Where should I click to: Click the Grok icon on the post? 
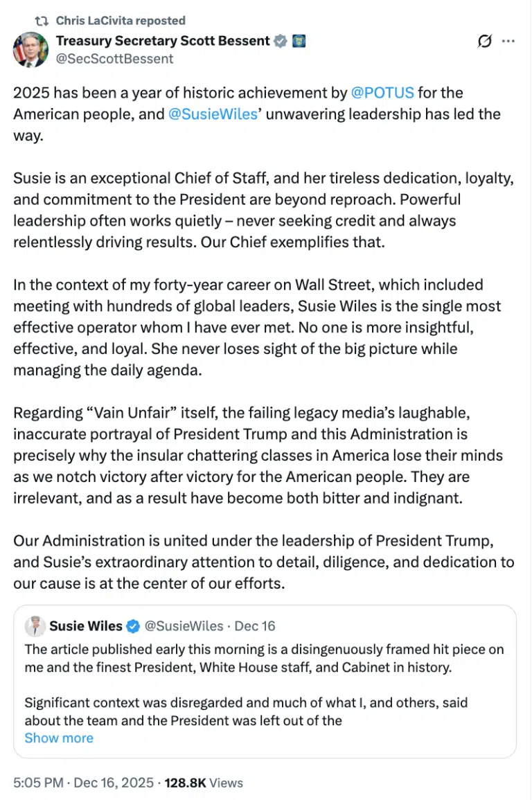pos(485,42)
